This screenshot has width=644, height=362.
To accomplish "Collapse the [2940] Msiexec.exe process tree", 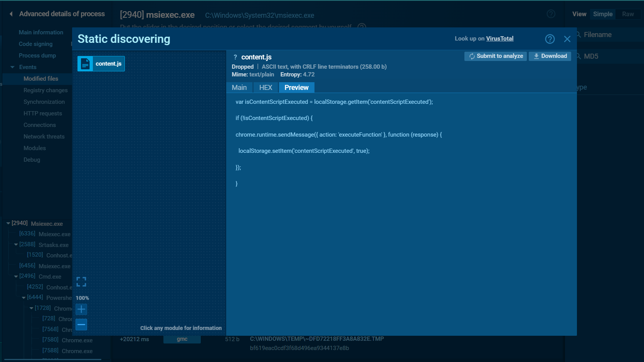I will click(x=8, y=223).
